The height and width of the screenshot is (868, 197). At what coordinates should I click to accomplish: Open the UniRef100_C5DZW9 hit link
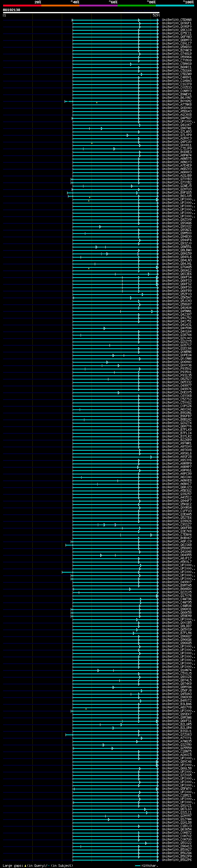(176, 74)
